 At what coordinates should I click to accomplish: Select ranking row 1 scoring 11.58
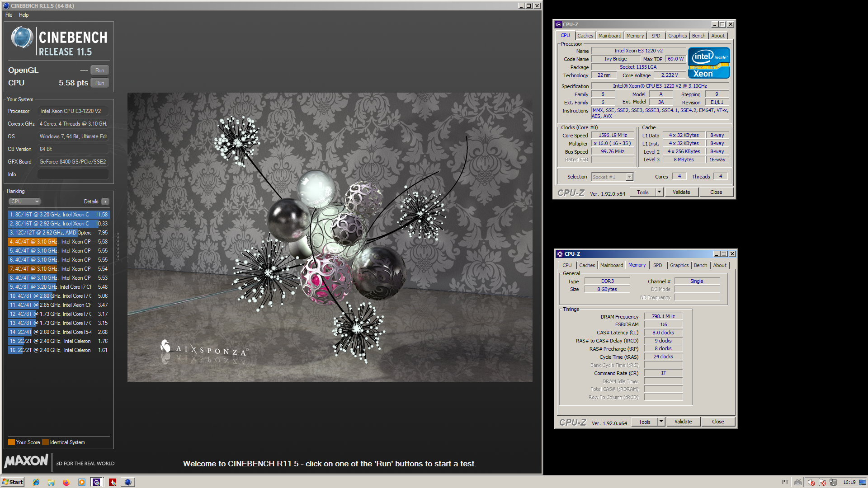pyautogui.click(x=59, y=215)
